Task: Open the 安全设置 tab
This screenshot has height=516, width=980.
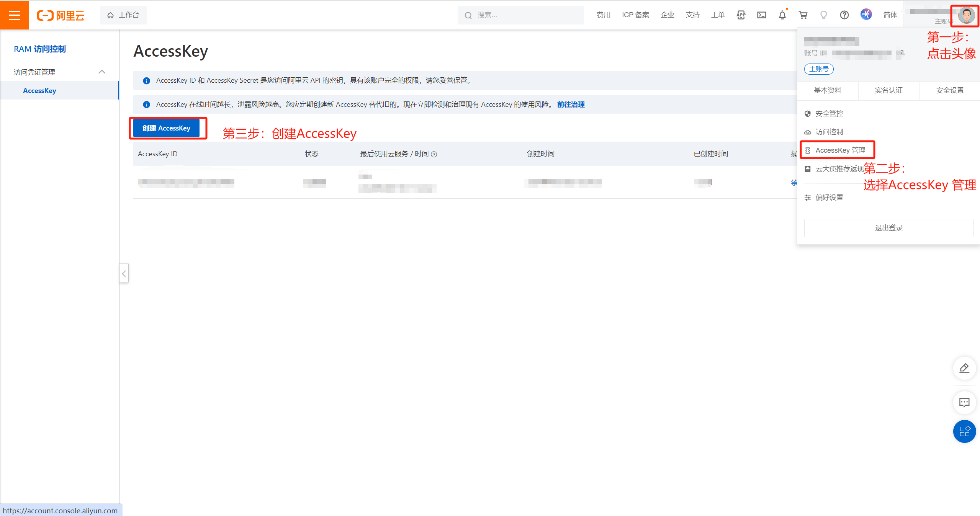Action: (950, 90)
